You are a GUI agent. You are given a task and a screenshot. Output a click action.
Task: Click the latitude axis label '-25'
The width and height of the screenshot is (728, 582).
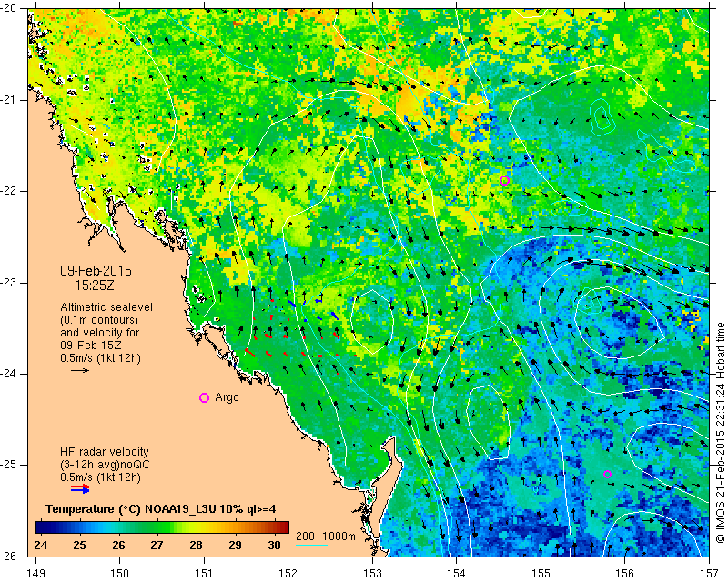[7, 465]
